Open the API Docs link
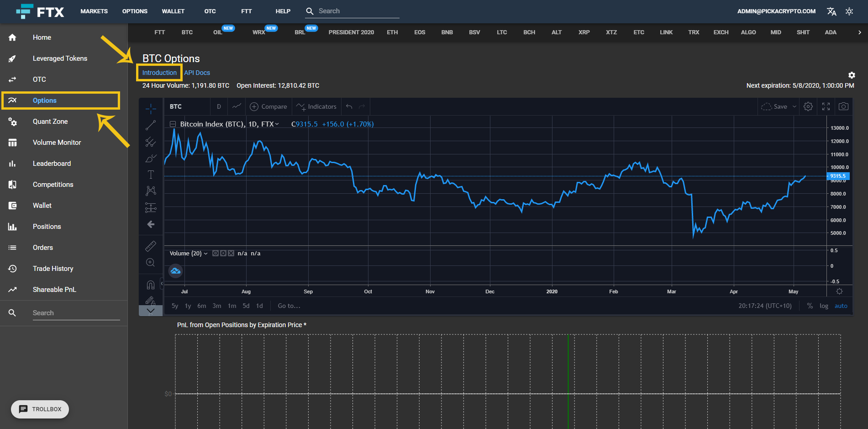The width and height of the screenshot is (868, 429). (197, 73)
